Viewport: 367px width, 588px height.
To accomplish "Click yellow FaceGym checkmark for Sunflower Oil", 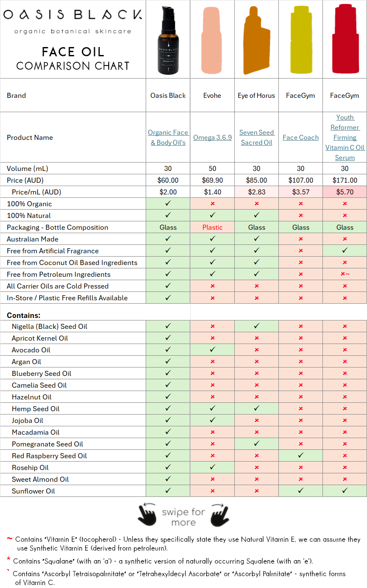I will (x=301, y=491).
